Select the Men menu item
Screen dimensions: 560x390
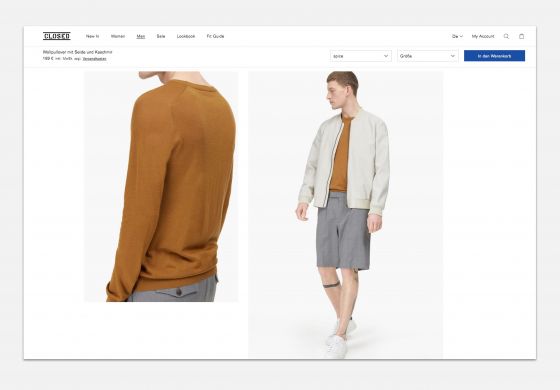(141, 36)
